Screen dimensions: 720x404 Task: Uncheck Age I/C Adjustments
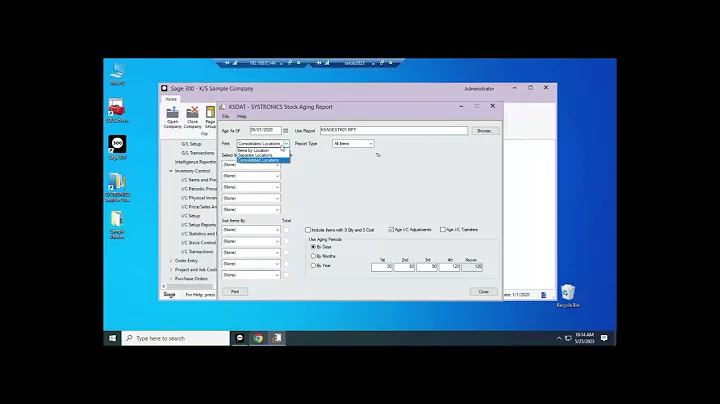(391, 230)
